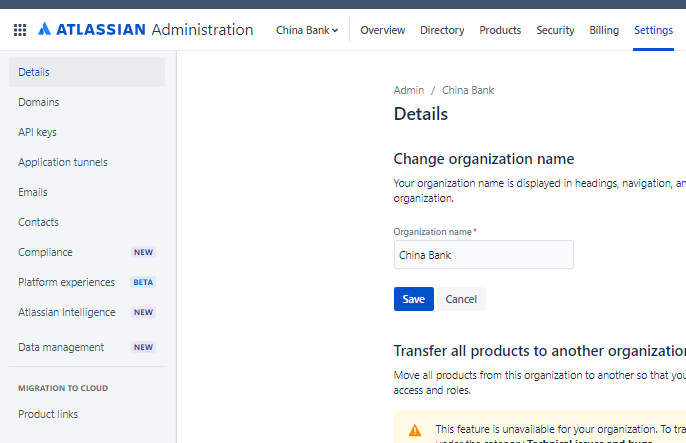Click the Organization name field label

pos(434,232)
